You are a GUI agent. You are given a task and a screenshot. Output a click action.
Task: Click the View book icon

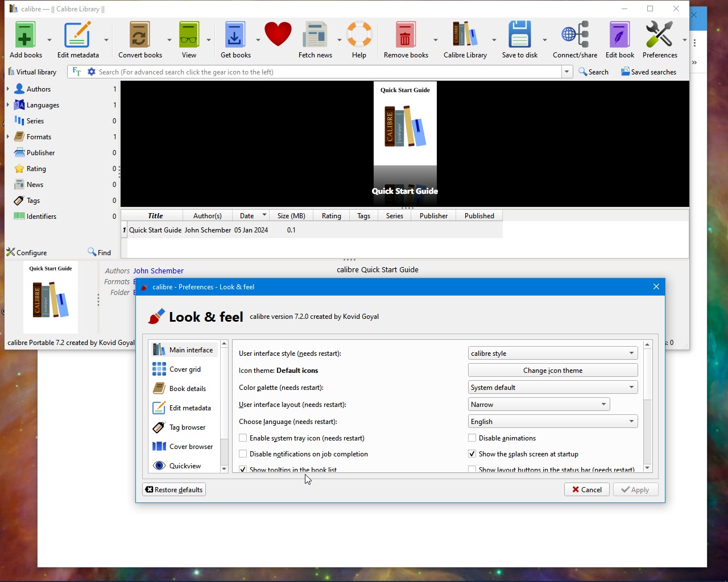pos(189,40)
